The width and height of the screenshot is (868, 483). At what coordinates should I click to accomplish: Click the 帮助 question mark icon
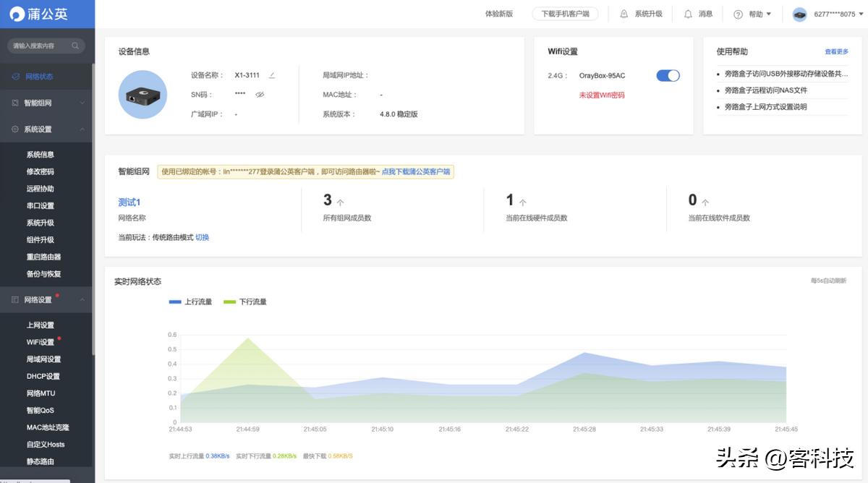[x=737, y=14]
